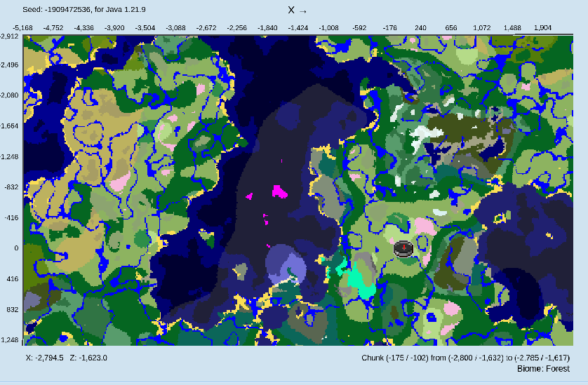Click the -3,504 X-axis tick label
The width and height of the screenshot is (588, 385).
pyautogui.click(x=145, y=28)
